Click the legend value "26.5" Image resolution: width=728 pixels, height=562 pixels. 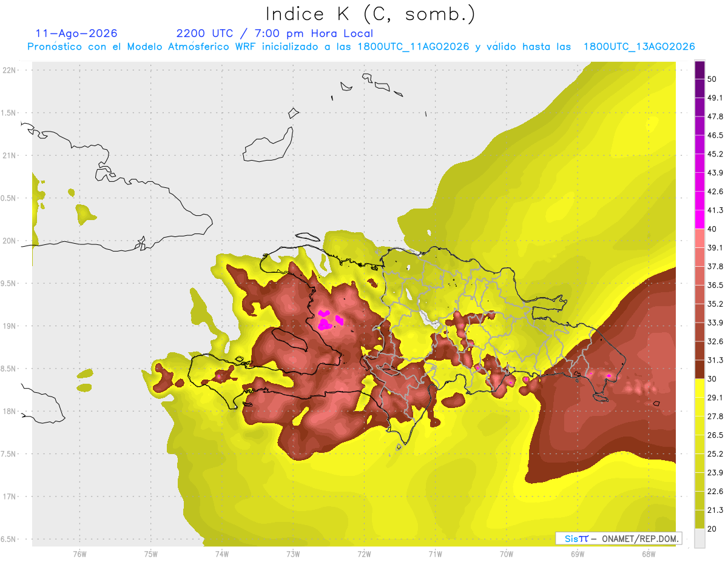[x=715, y=435]
